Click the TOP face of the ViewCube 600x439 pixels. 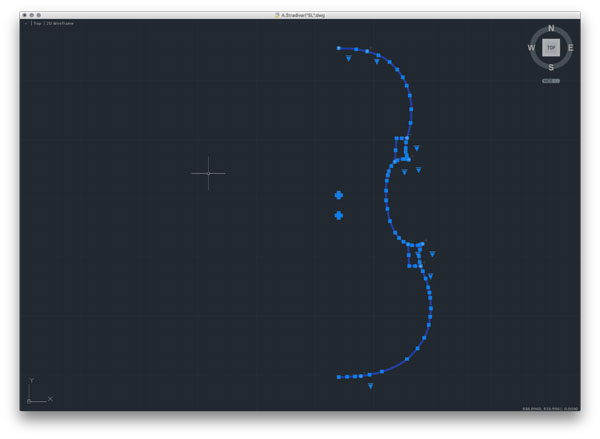pyautogui.click(x=551, y=47)
